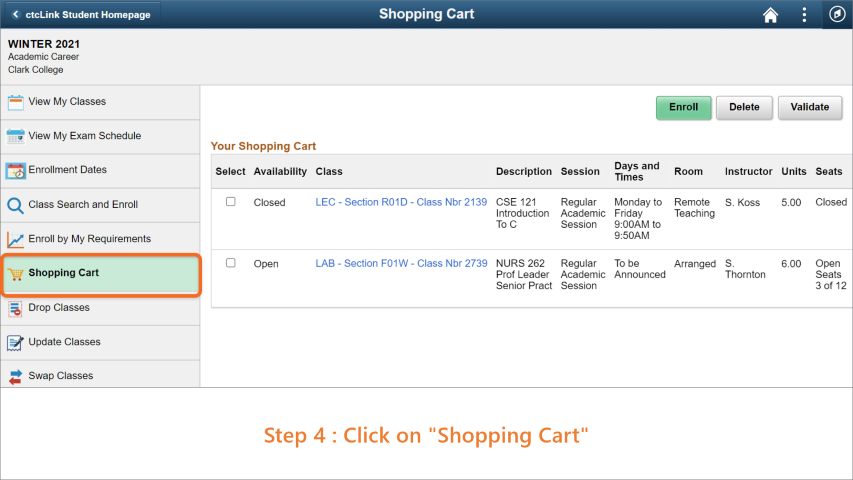This screenshot has width=853, height=480.
Task: Click the View My Classes calendar icon
Action: coord(15,102)
